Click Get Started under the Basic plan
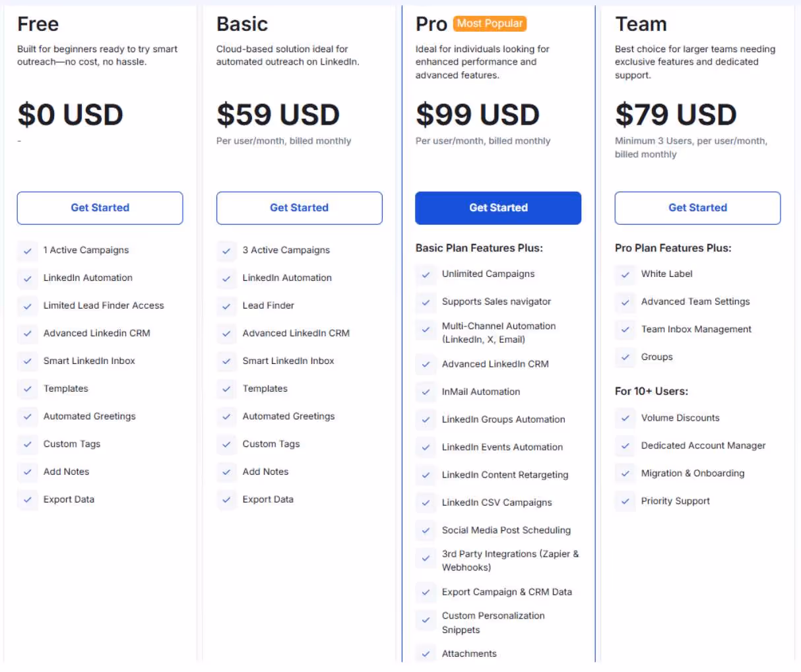This screenshot has width=801, height=672. click(x=299, y=208)
